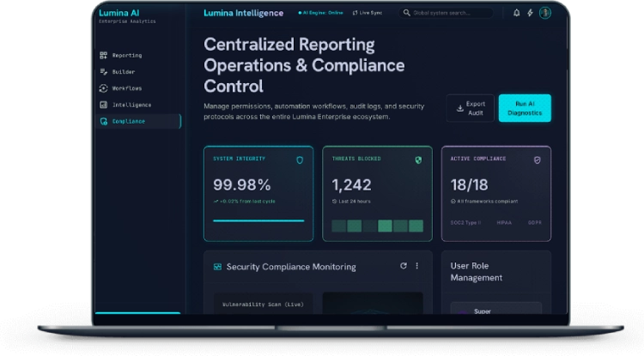Click the HIPAA framework label
Image resolution: width=644 pixels, height=356 pixels.
pos(504,223)
